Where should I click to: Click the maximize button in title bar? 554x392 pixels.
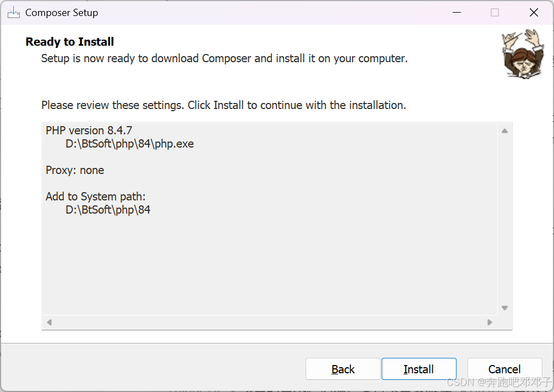(495, 13)
